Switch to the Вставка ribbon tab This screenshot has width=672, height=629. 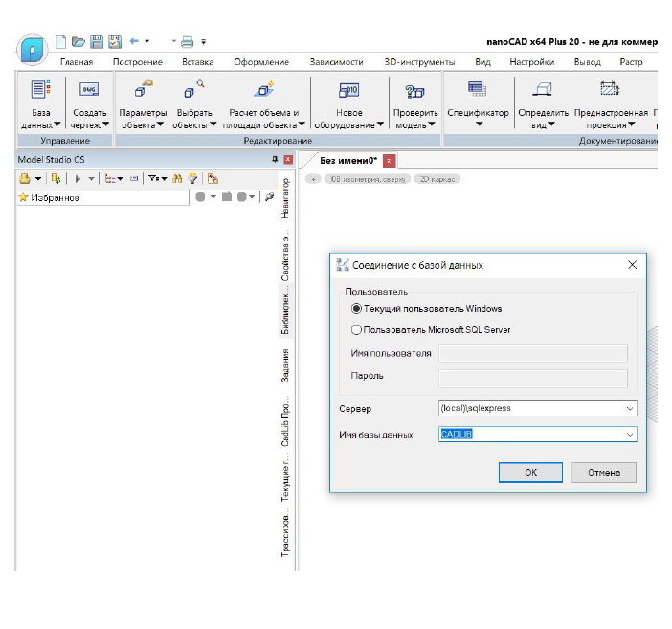click(197, 62)
